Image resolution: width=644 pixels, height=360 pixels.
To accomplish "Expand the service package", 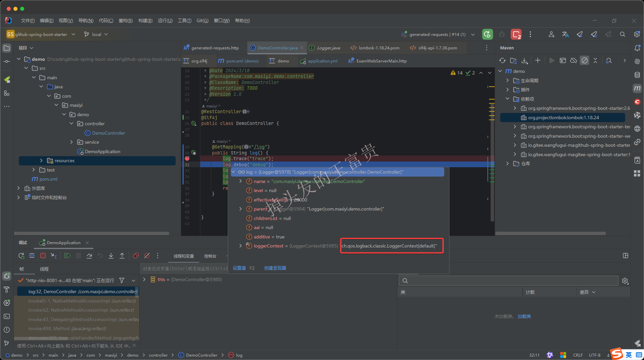I will 71,142.
